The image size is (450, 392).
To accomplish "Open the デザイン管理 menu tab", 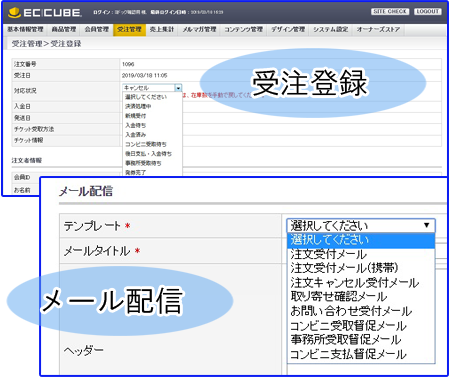I will click(x=288, y=29).
